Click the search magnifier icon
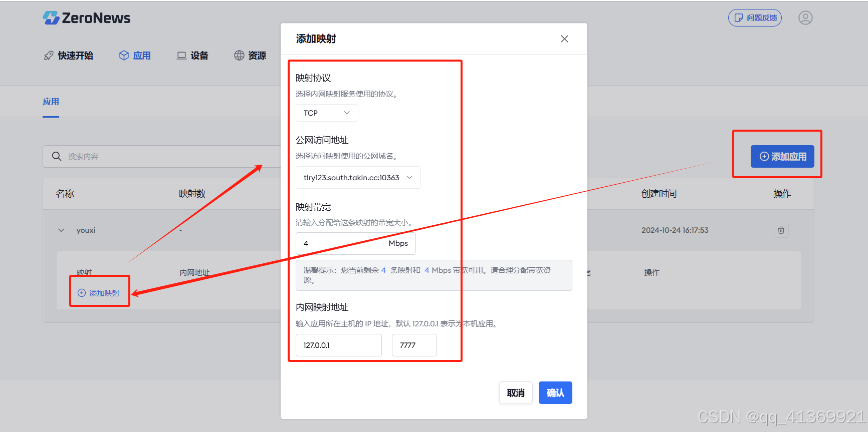The width and height of the screenshot is (868, 432). 57,157
